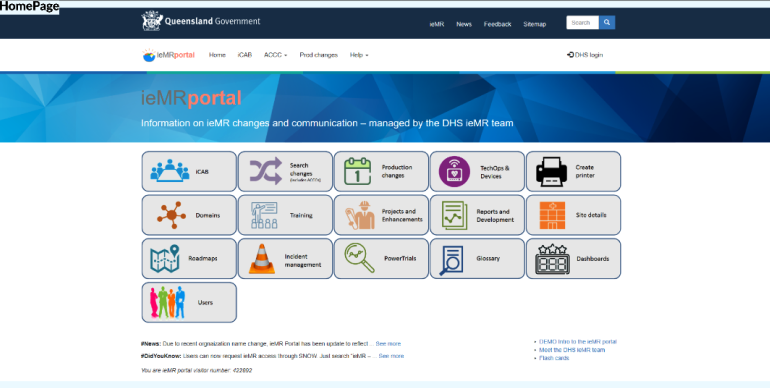Click the Roadmaps tile label
The width and height of the screenshot is (770, 388).
tap(203, 259)
